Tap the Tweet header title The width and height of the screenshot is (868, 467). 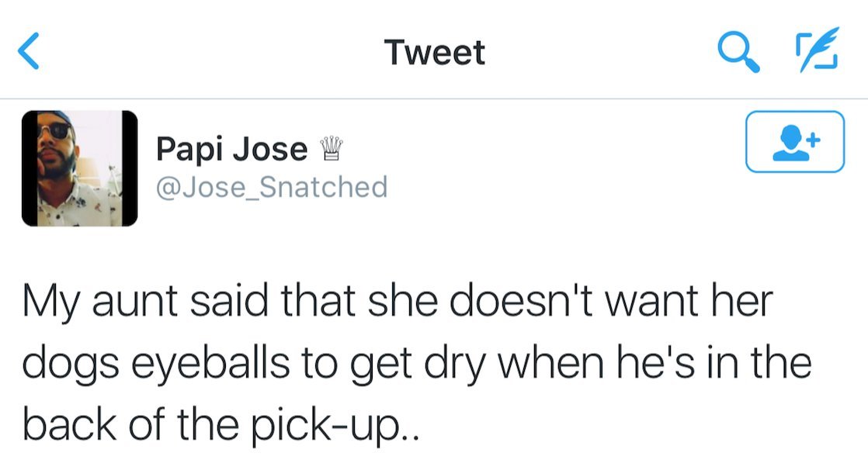434,52
